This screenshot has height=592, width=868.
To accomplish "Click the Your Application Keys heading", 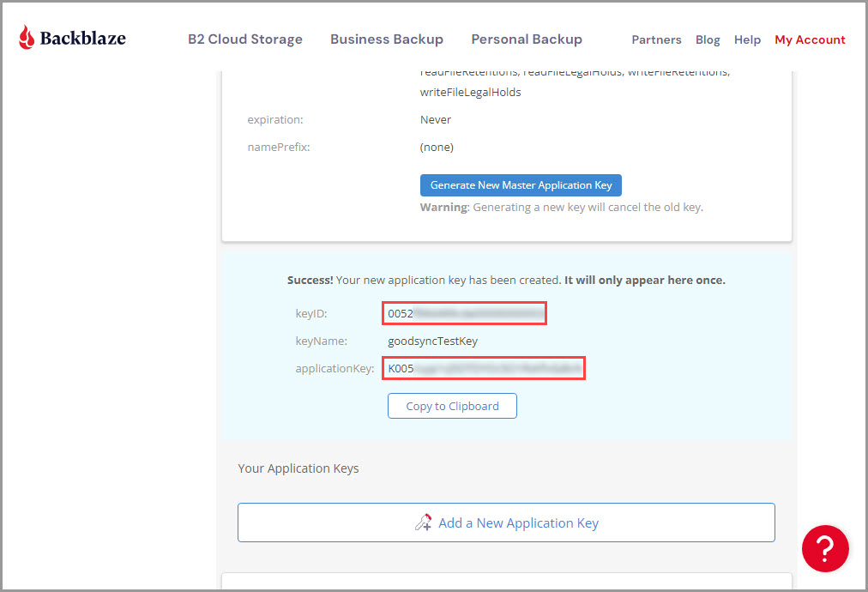I will (x=298, y=468).
